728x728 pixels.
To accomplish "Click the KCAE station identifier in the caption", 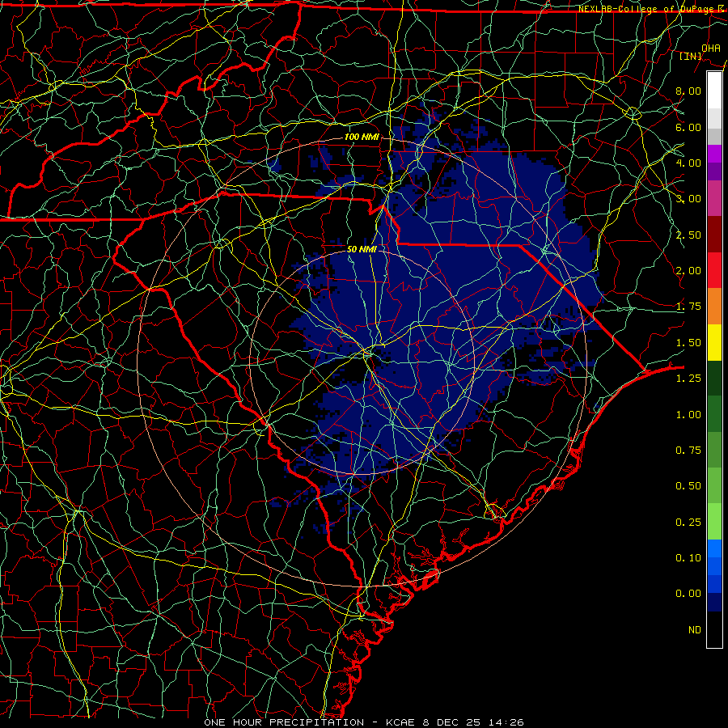I will [x=401, y=722].
